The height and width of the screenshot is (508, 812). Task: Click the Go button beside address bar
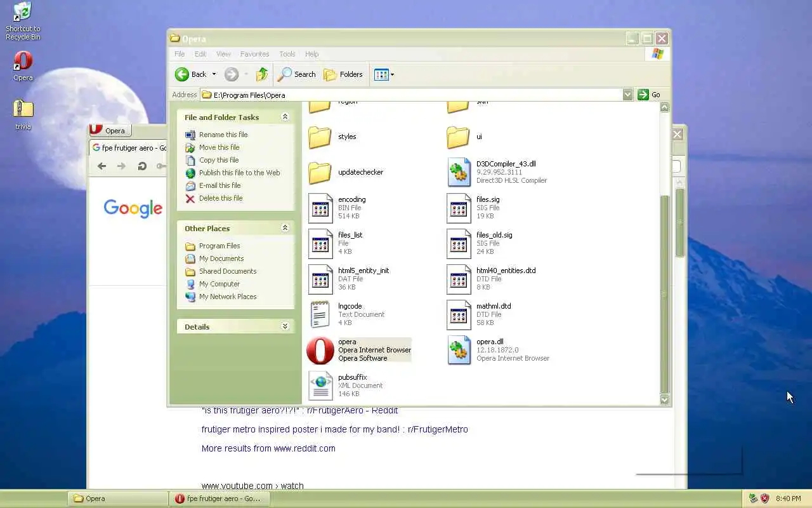click(649, 95)
